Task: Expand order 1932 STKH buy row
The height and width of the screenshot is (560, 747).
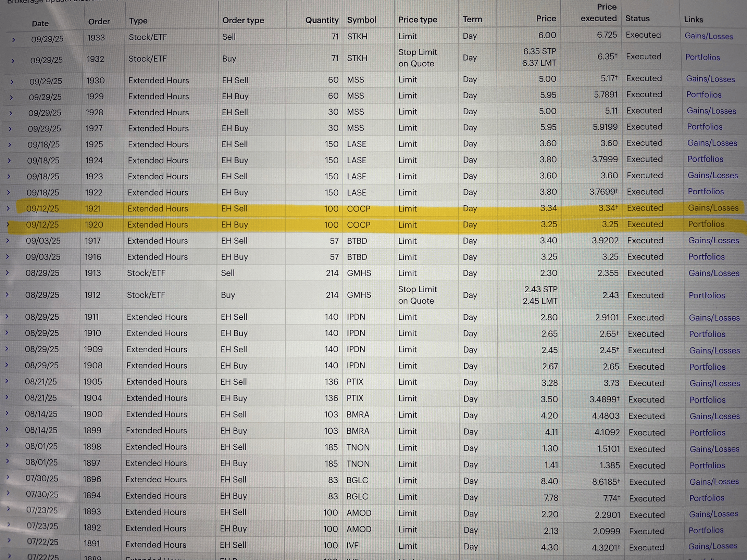Action: [13, 61]
